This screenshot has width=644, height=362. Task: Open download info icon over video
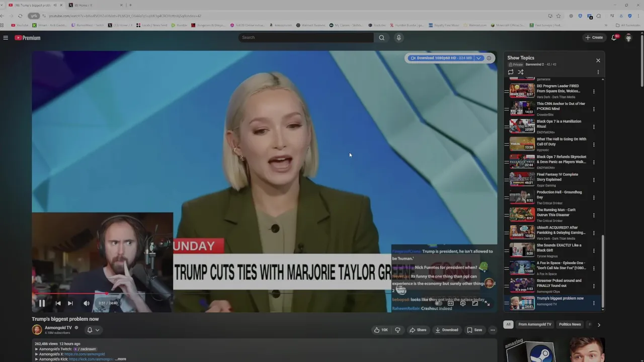pyautogui.click(x=489, y=58)
